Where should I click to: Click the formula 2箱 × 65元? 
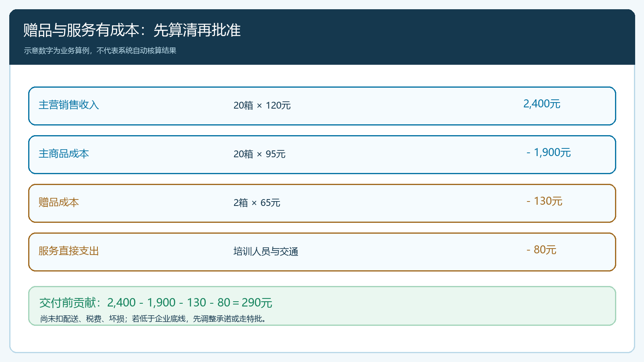257,203
